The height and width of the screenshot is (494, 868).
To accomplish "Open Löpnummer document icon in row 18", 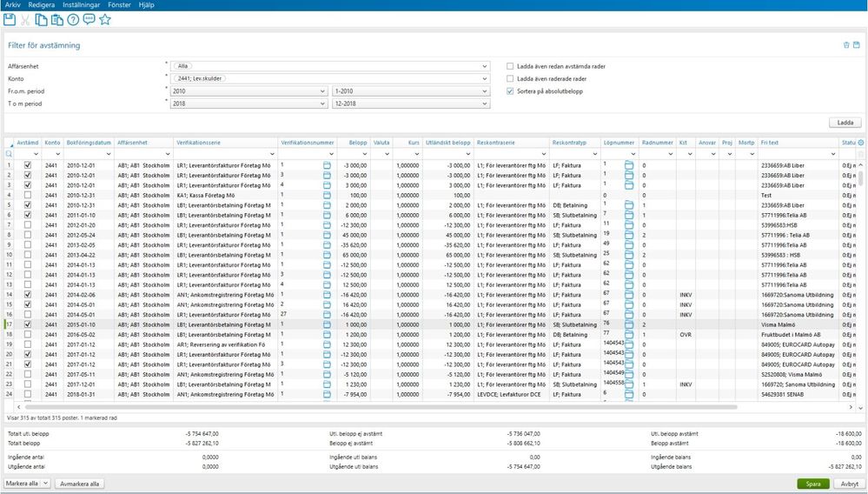I will 629,335.
